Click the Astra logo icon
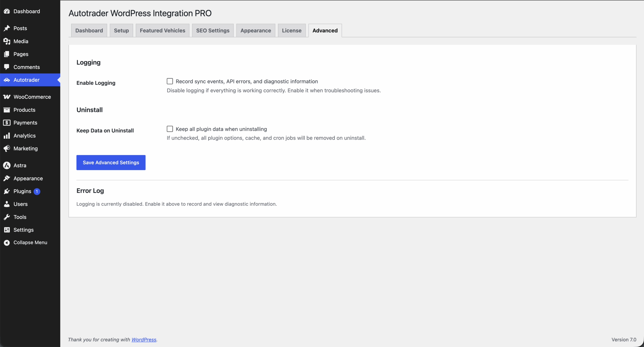 point(7,165)
